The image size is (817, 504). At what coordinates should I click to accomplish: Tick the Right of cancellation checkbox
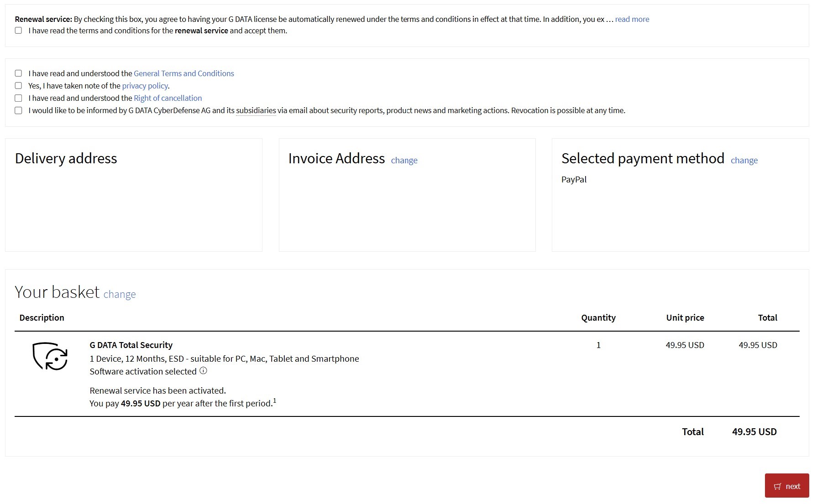point(18,98)
